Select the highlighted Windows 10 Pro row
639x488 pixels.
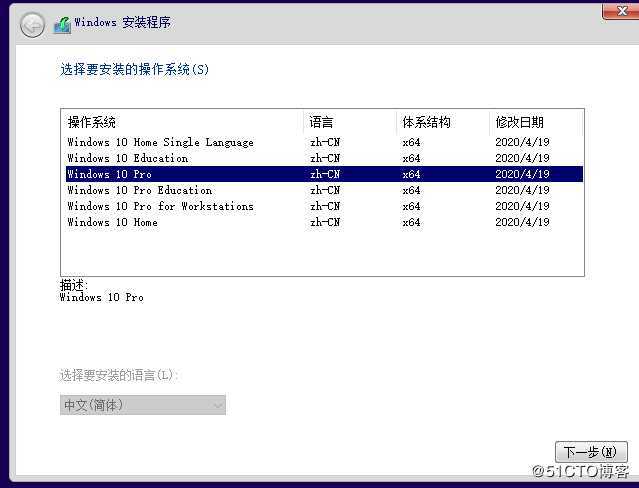(324, 174)
